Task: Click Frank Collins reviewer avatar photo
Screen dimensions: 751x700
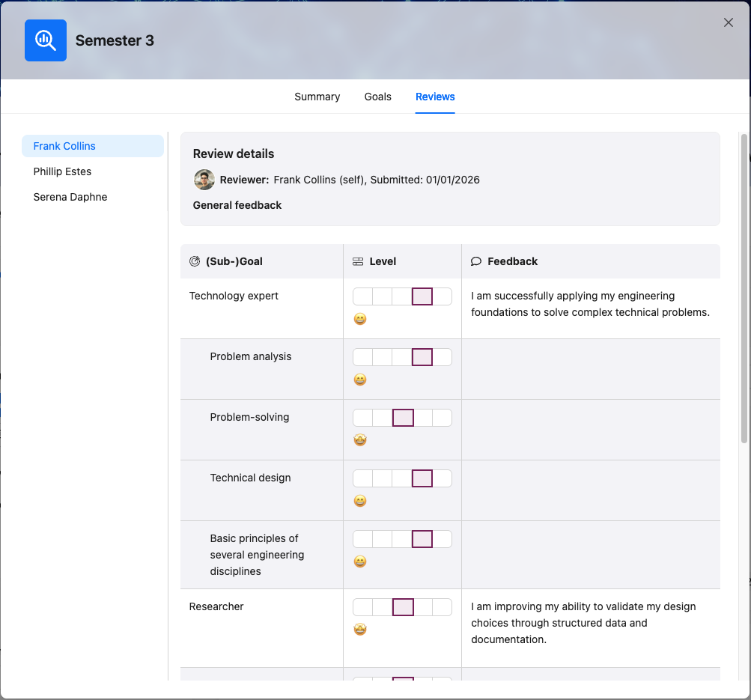Action: click(x=204, y=180)
